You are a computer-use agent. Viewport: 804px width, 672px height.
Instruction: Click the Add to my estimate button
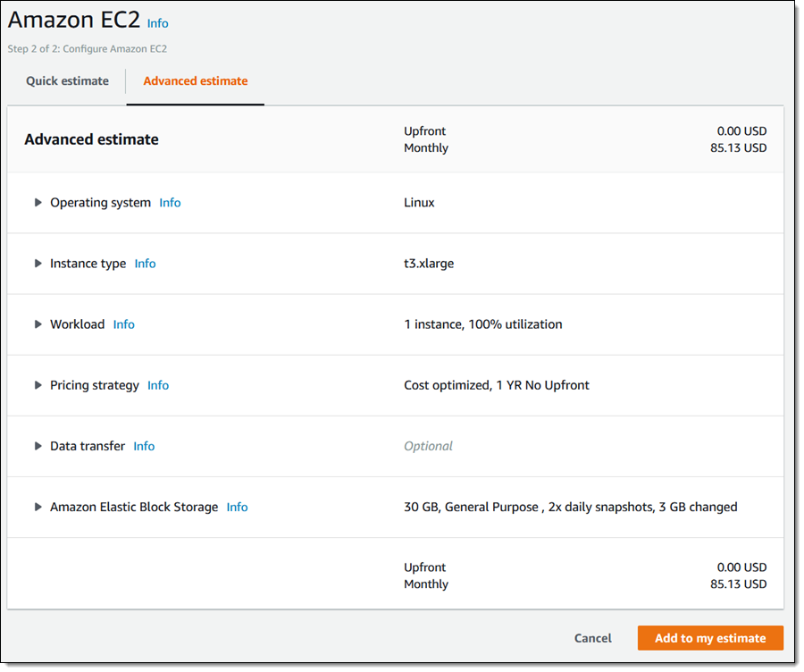point(710,638)
